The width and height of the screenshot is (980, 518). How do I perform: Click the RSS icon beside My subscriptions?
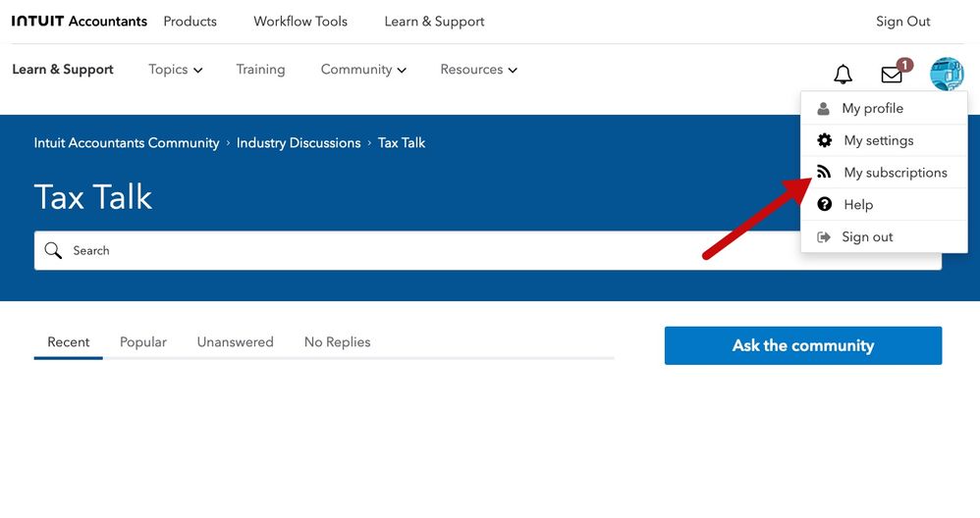click(x=824, y=172)
